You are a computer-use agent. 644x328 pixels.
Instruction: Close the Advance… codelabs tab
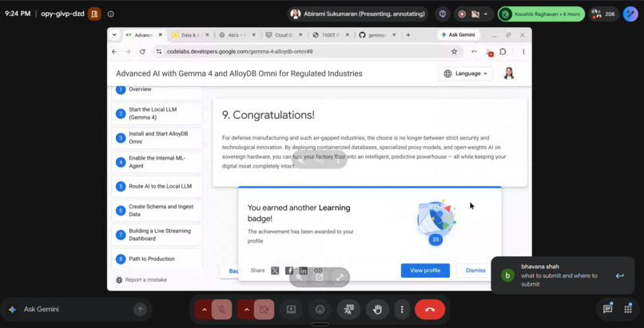coord(160,35)
